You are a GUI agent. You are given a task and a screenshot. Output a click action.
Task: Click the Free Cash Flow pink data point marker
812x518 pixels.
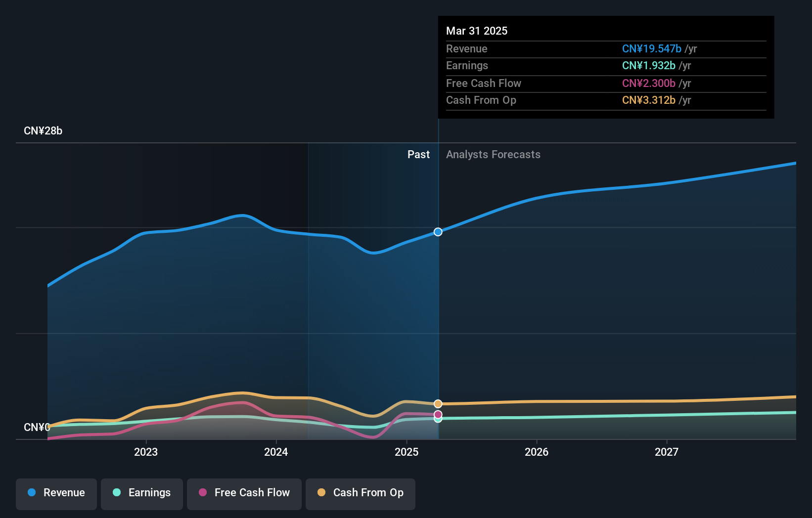tap(438, 414)
